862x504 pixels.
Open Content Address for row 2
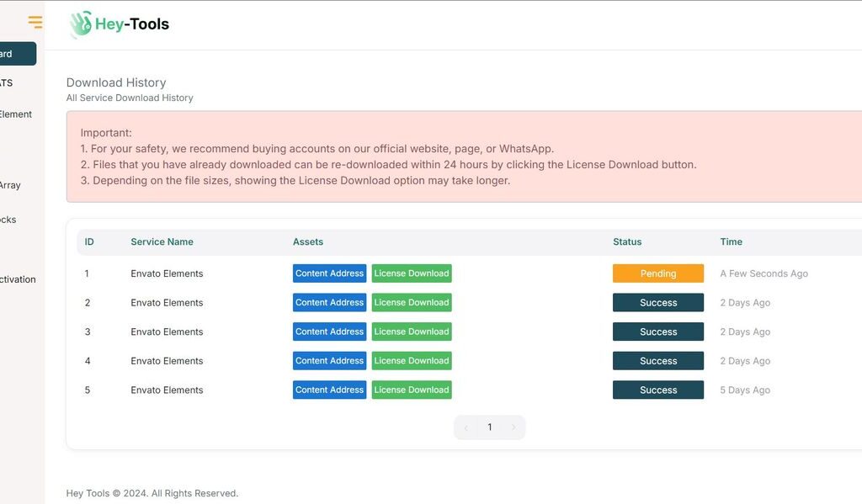coord(329,302)
